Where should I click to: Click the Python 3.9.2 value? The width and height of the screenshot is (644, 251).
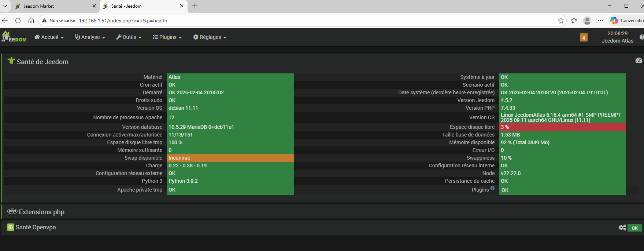230,181
